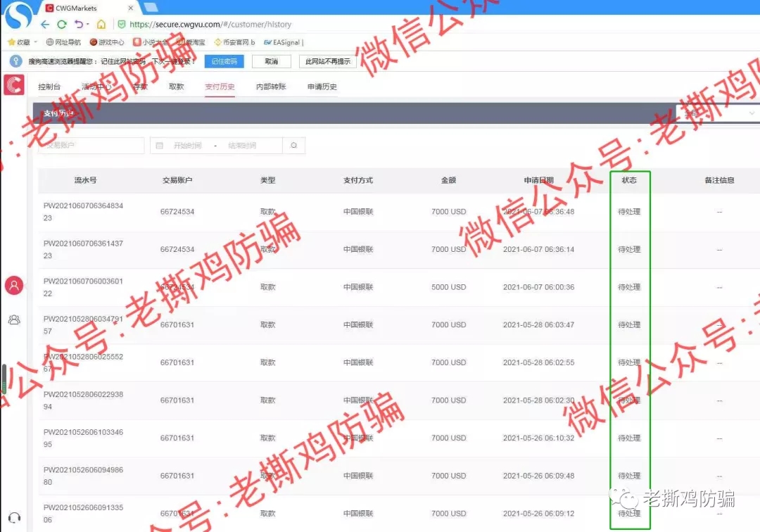Click the group users icon in the sidebar

point(14,319)
